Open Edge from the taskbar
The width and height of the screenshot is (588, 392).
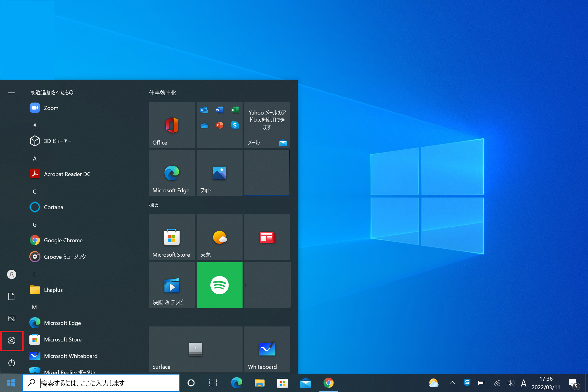pos(236,383)
